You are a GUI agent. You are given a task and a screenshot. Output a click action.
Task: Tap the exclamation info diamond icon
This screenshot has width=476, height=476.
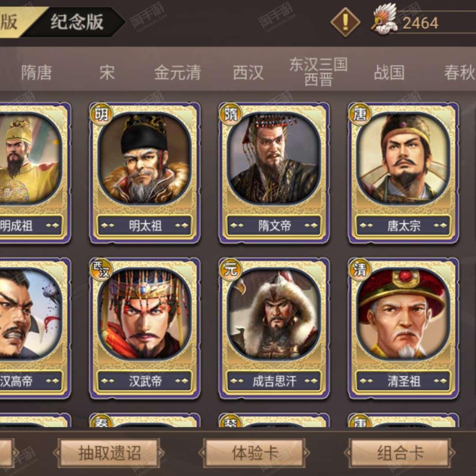point(345,22)
